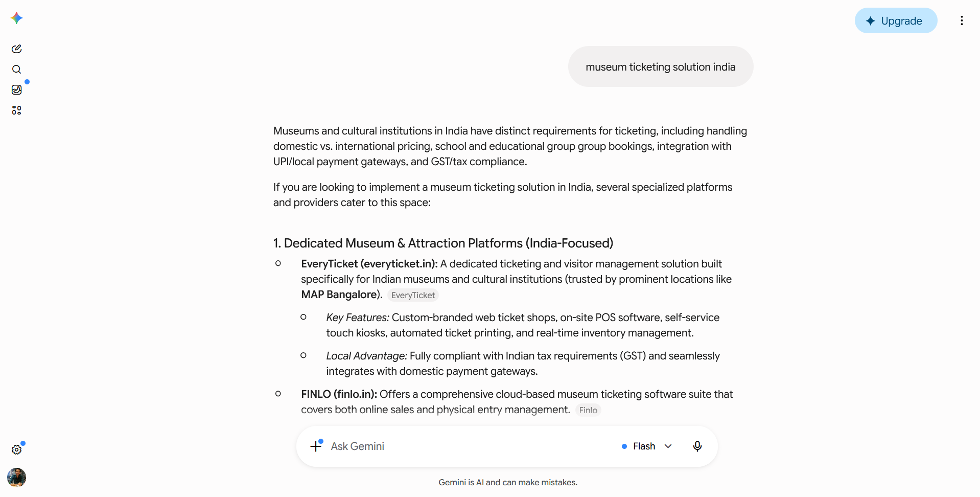Click the user profile avatar
The width and height of the screenshot is (980, 497).
coord(16,478)
